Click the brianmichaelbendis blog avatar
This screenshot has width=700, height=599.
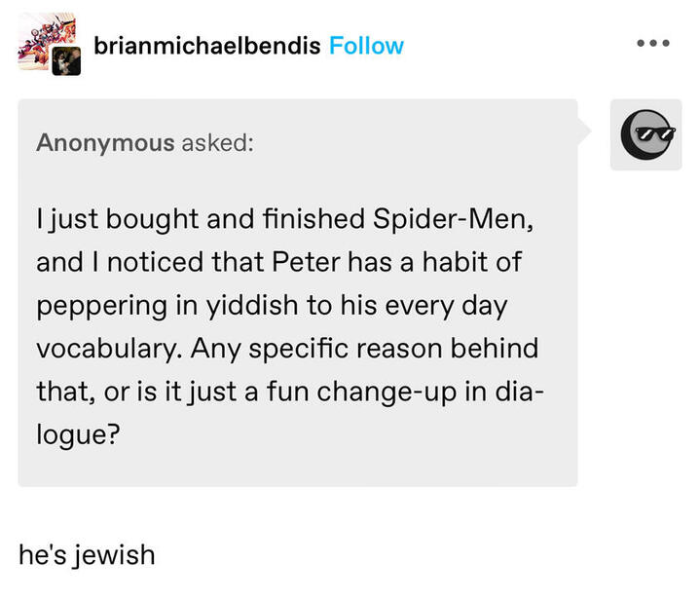[x=44, y=39]
